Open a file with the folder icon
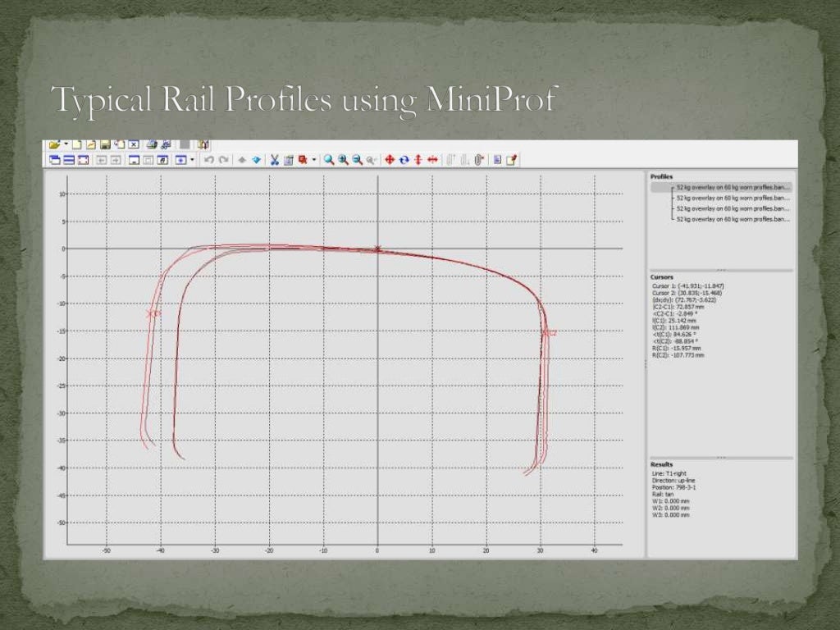The width and height of the screenshot is (840, 630). coord(53,144)
